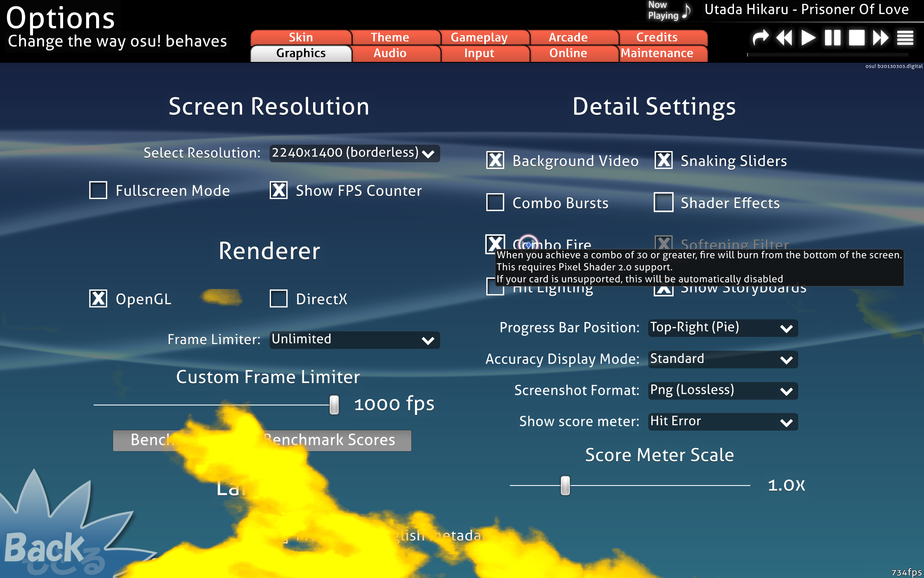The height and width of the screenshot is (578, 924).
Task: Open Screenshot Format dropdown
Action: [723, 391]
